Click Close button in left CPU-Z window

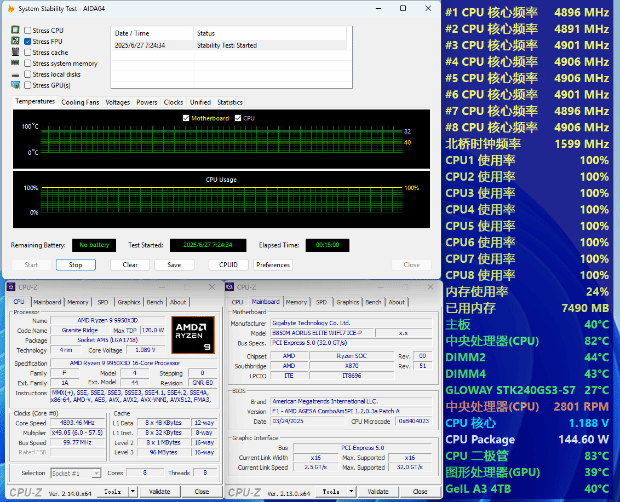(202, 491)
